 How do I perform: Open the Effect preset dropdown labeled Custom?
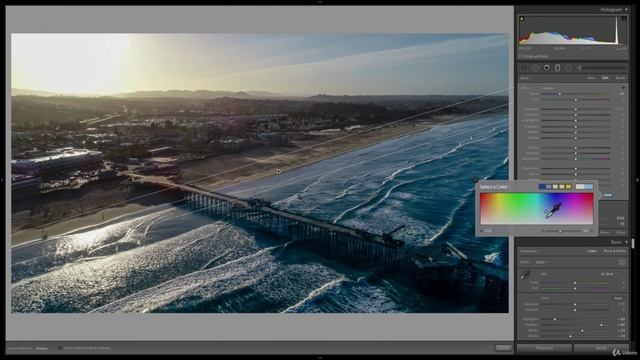pyautogui.click(x=549, y=88)
